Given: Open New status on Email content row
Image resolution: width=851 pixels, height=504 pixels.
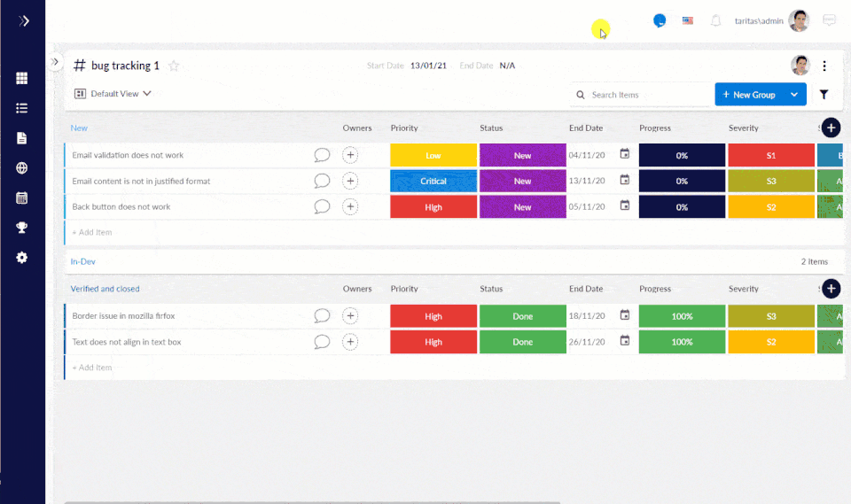Looking at the screenshot, I should click(523, 182).
